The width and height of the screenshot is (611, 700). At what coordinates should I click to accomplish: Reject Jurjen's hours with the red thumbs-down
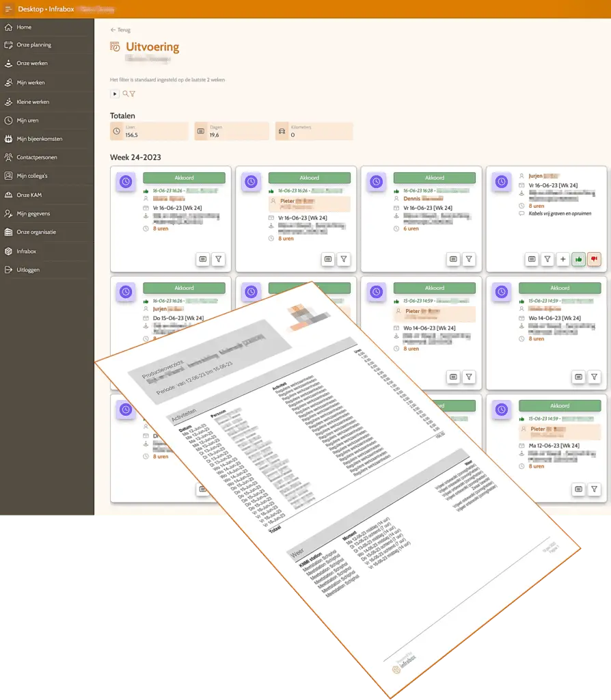(x=594, y=259)
